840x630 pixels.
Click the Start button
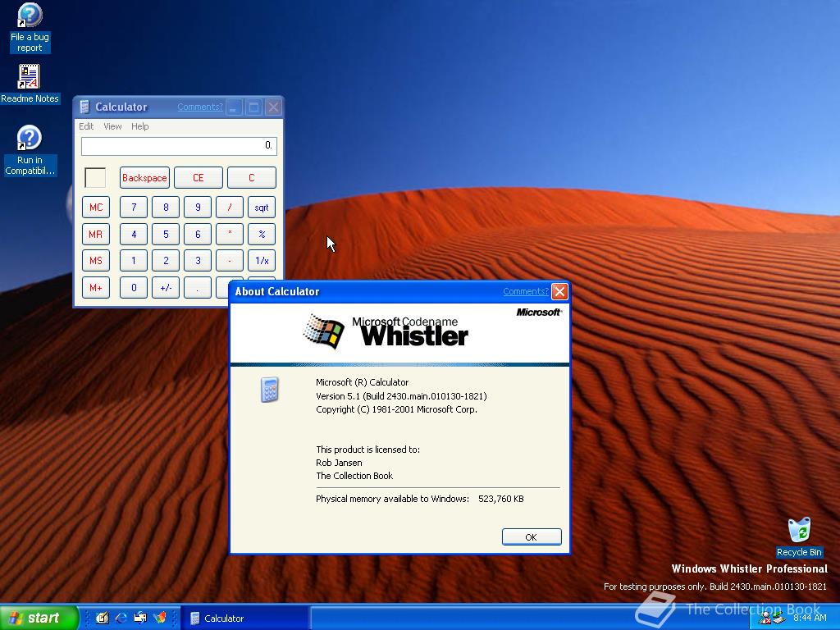(39, 618)
